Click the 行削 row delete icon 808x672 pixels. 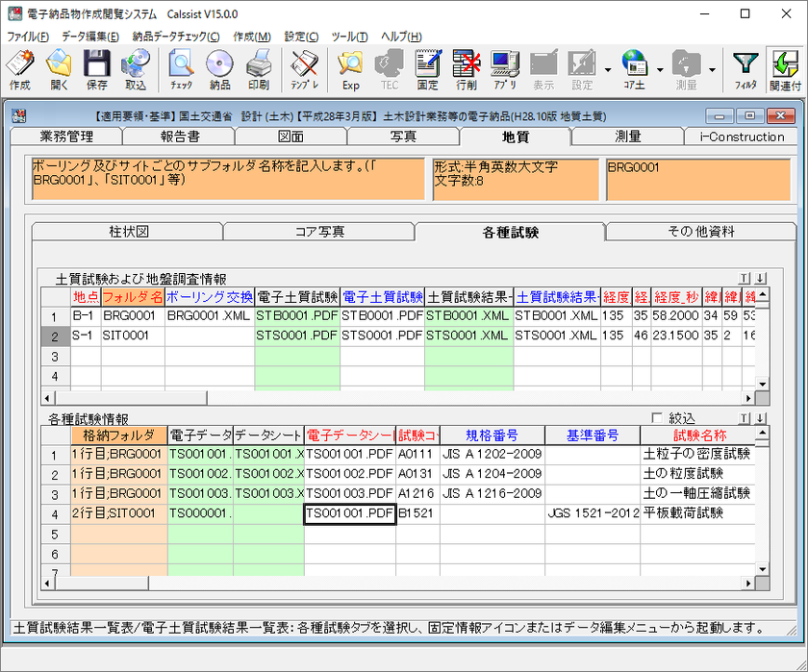pos(467,69)
